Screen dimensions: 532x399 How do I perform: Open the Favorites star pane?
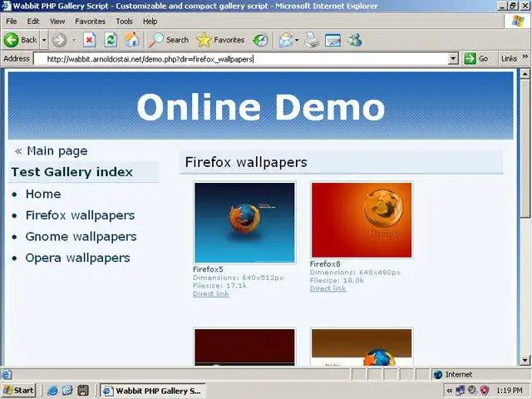coord(220,40)
